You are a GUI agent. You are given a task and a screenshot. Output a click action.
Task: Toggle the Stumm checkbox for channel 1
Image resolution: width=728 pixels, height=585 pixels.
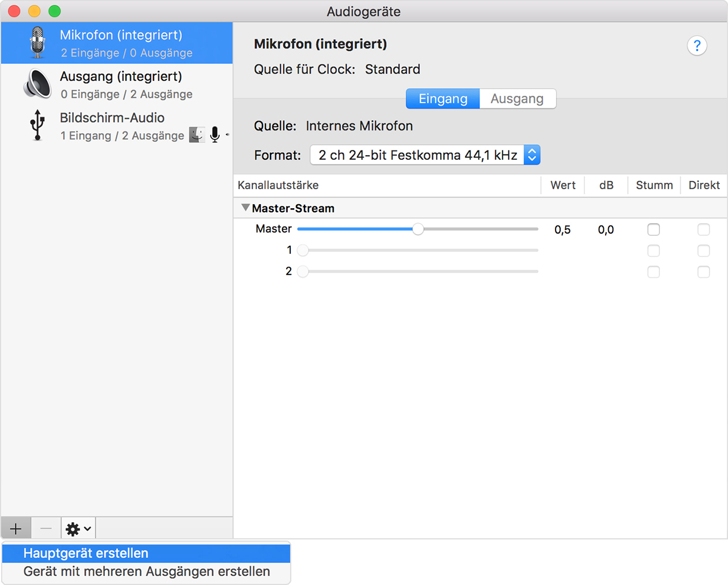pyautogui.click(x=654, y=251)
